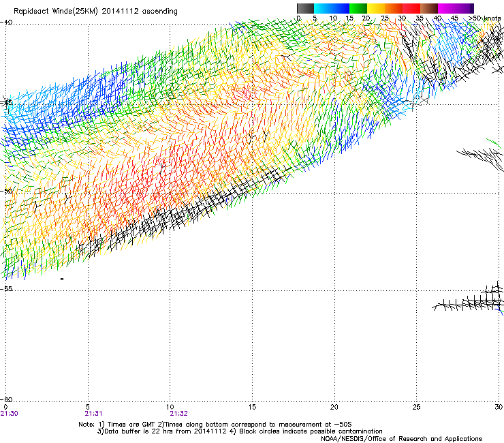Click the grey 0-5 knots color swatch
This screenshot has width=504, height=443.
(305, 8)
